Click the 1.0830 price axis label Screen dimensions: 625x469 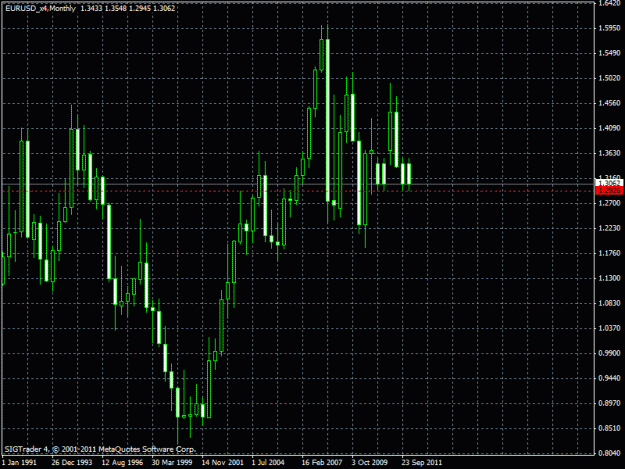tap(610, 303)
